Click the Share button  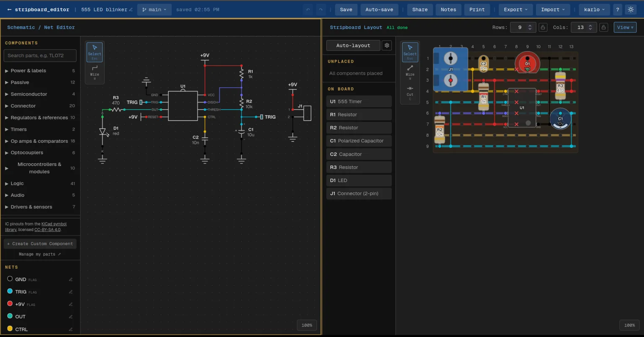[420, 10]
